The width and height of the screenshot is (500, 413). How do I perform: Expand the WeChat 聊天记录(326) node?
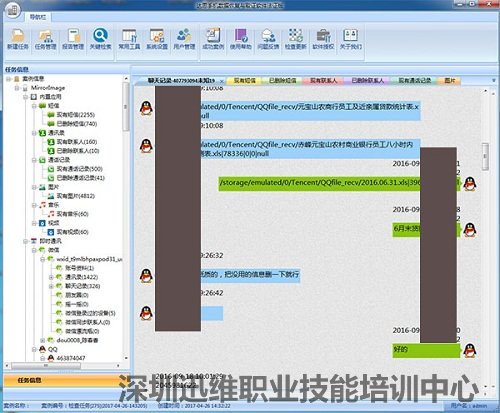[x=51, y=286]
